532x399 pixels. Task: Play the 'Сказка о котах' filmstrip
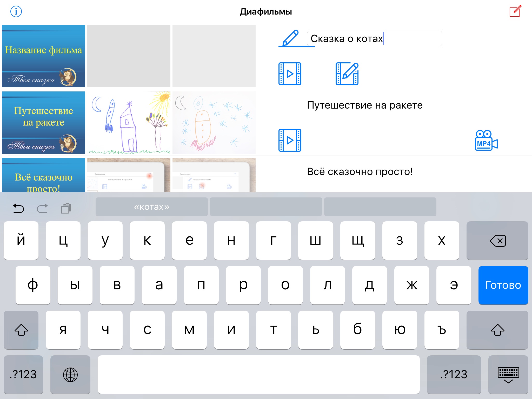click(290, 74)
